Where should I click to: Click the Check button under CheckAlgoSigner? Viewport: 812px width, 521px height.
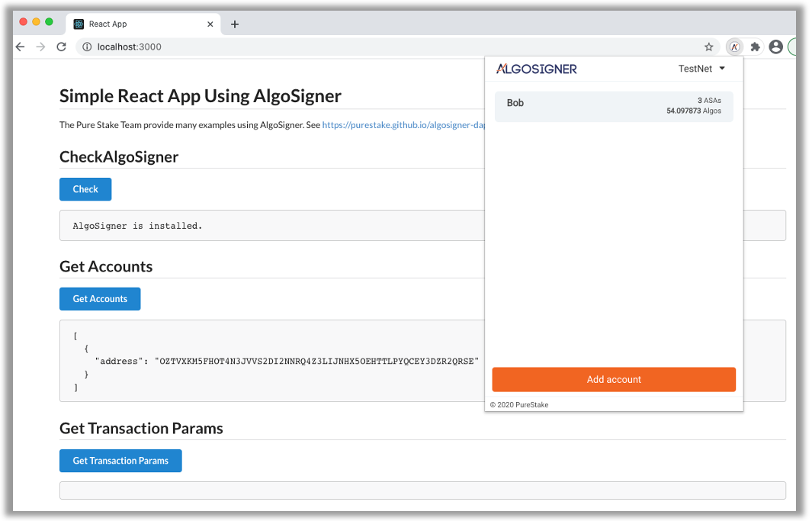(x=85, y=189)
